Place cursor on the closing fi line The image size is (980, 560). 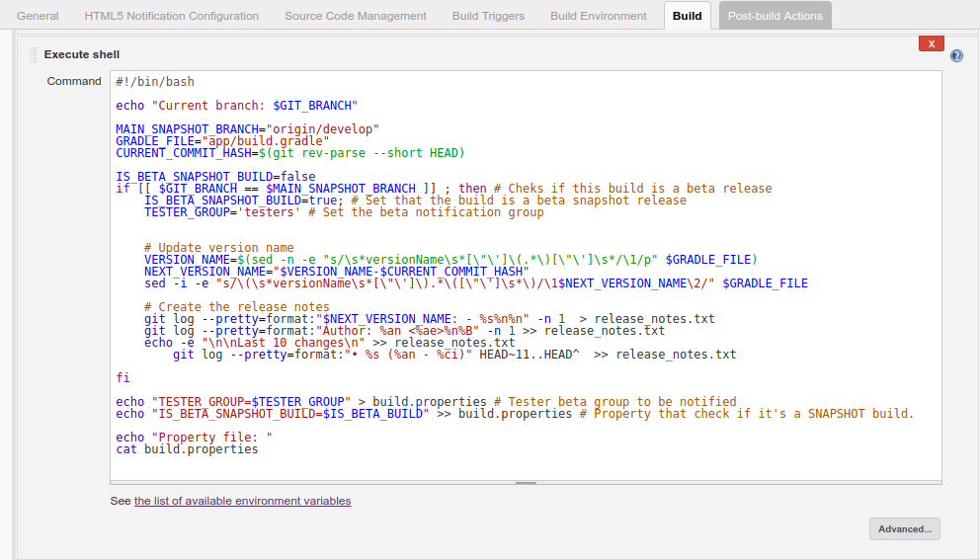coord(122,378)
